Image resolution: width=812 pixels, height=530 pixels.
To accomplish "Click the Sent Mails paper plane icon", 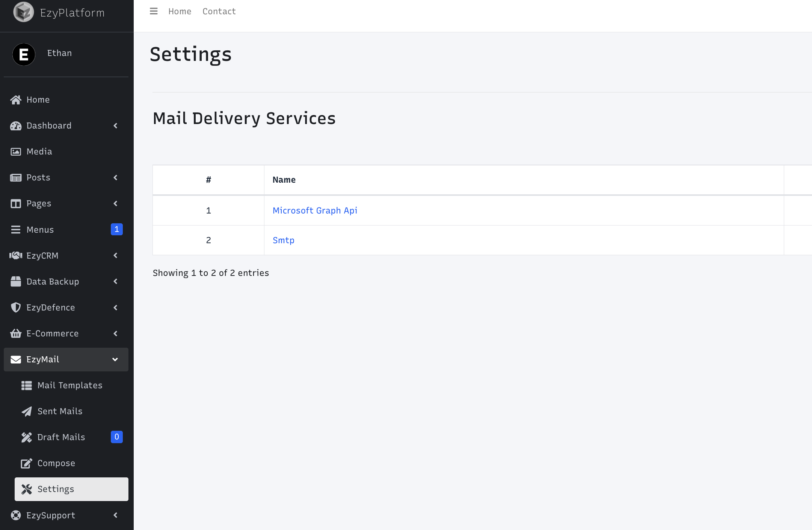I will (26, 411).
